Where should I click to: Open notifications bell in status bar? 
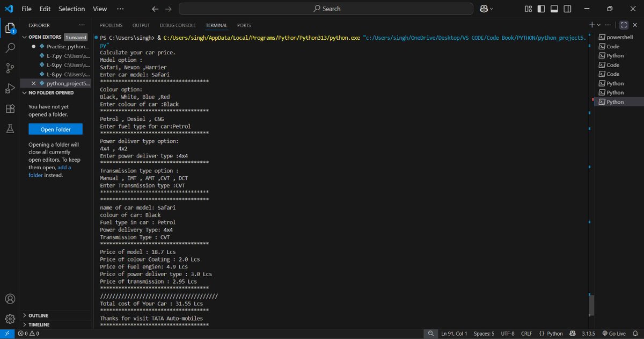click(635, 334)
